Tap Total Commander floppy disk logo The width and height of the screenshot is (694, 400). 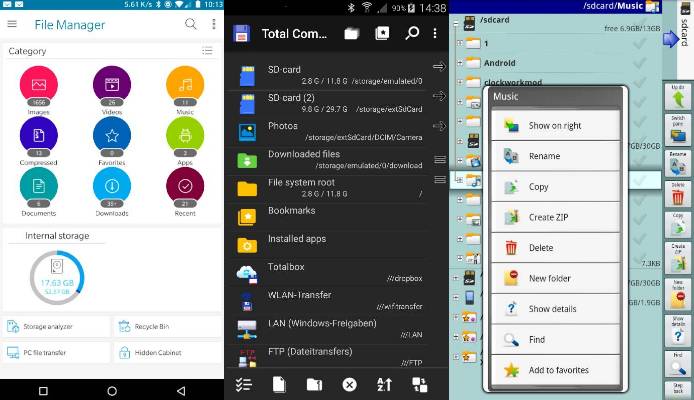(x=242, y=34)
